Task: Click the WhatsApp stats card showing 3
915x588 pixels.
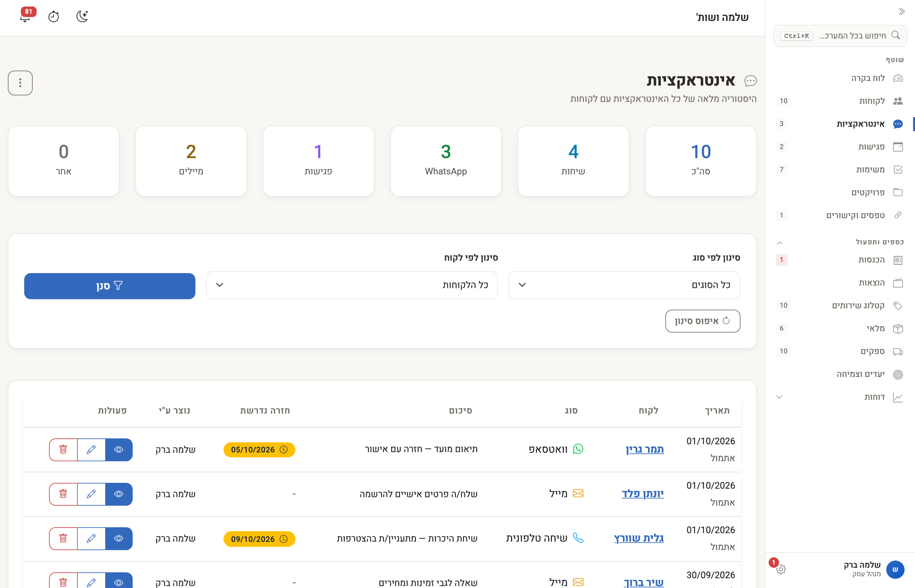Action: coord(446,161)
